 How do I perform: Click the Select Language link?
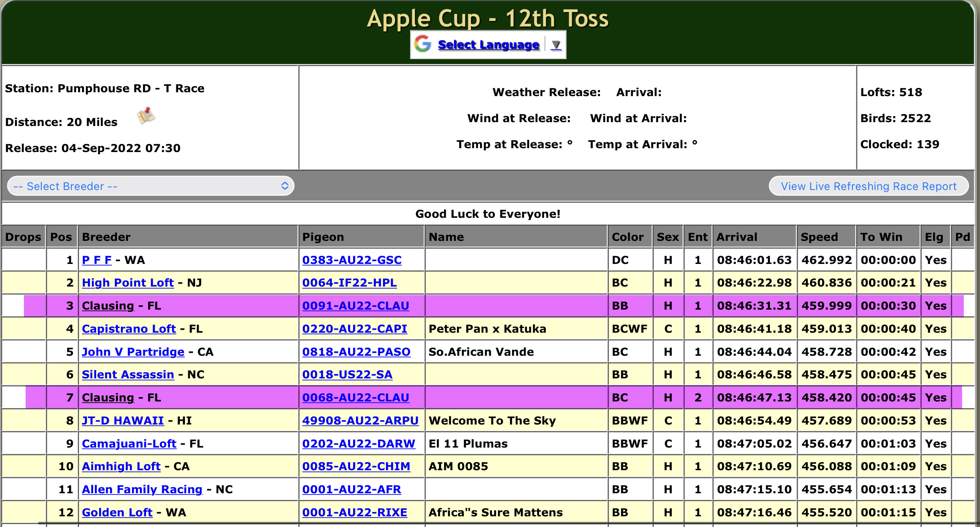488,44
